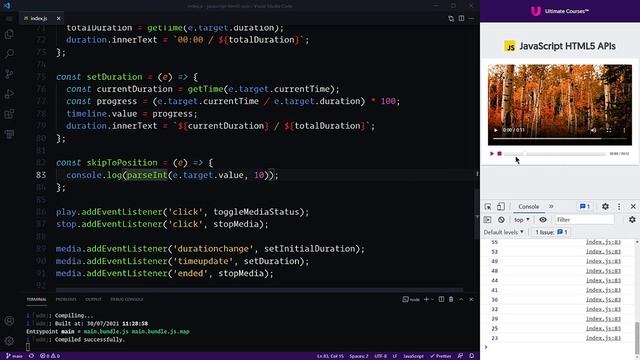Click the custom pink play button
Image resolution: width=640 pixels, height=360 pixels.
tap(492, 153)
